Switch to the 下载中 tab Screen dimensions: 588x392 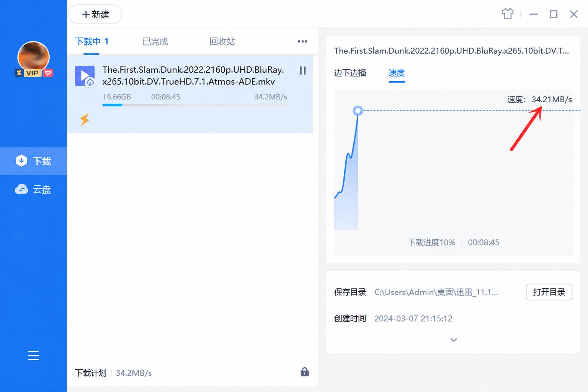91,42
